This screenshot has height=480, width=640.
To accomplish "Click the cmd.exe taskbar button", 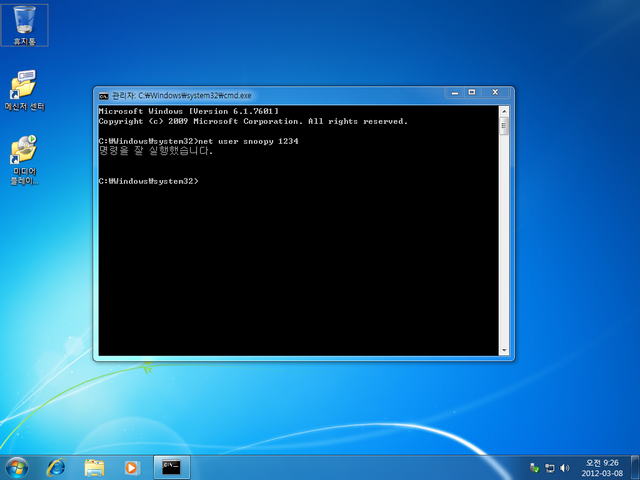I will (172, 467).
